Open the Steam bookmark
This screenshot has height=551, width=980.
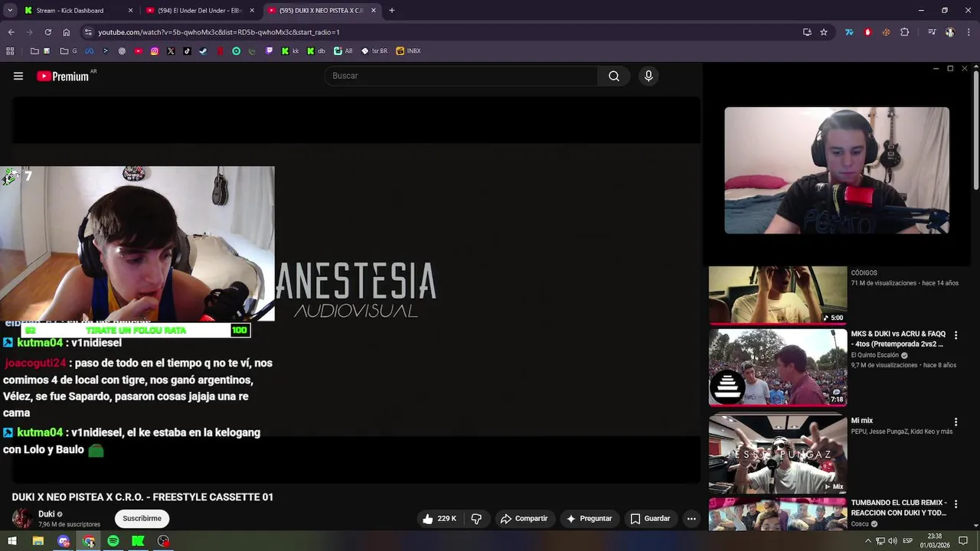click(x=203, y=51)
